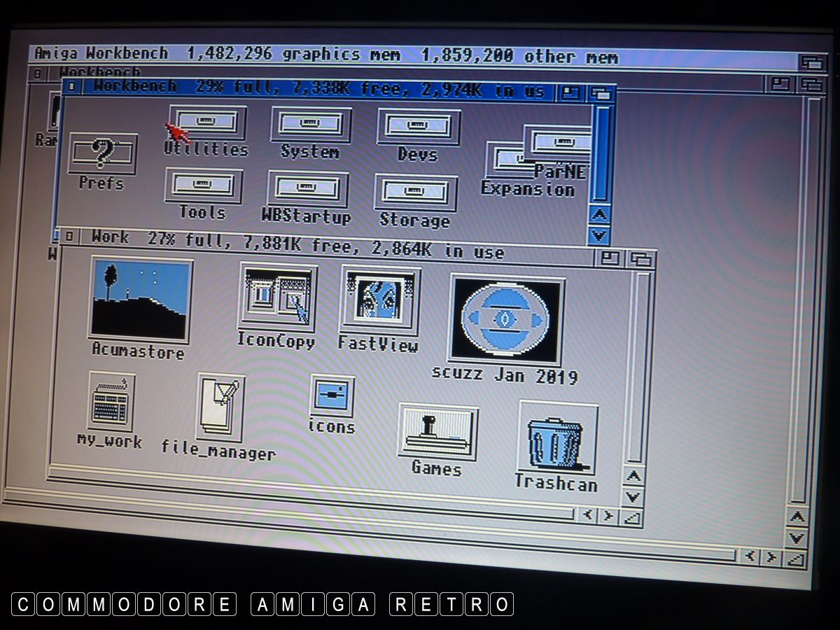Open the Acumastore landscape icon
Screen dimensions: 840x630
click(x=140, y=298)
